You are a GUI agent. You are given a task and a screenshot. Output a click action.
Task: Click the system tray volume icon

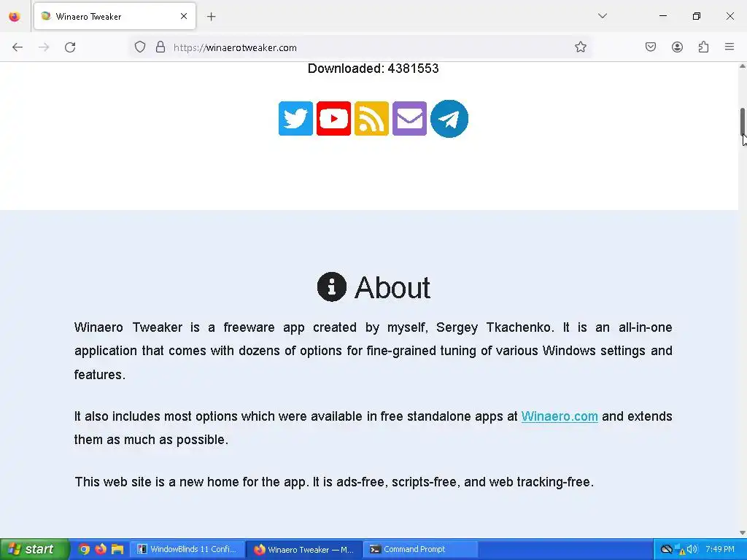(692, 549)
